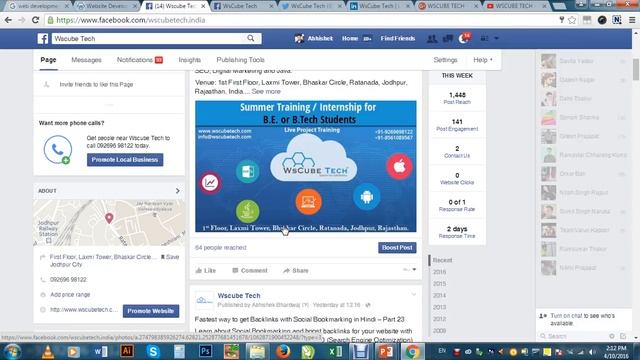This screenshot has width=640, height=360.
Task: Click the page vertical scrollbar thumb
Action: 636,69
